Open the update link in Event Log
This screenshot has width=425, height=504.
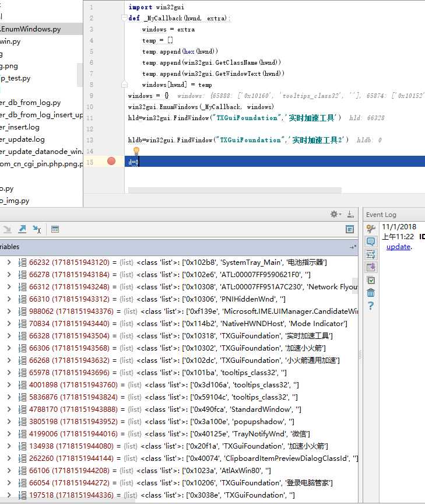tap(398, 247)
